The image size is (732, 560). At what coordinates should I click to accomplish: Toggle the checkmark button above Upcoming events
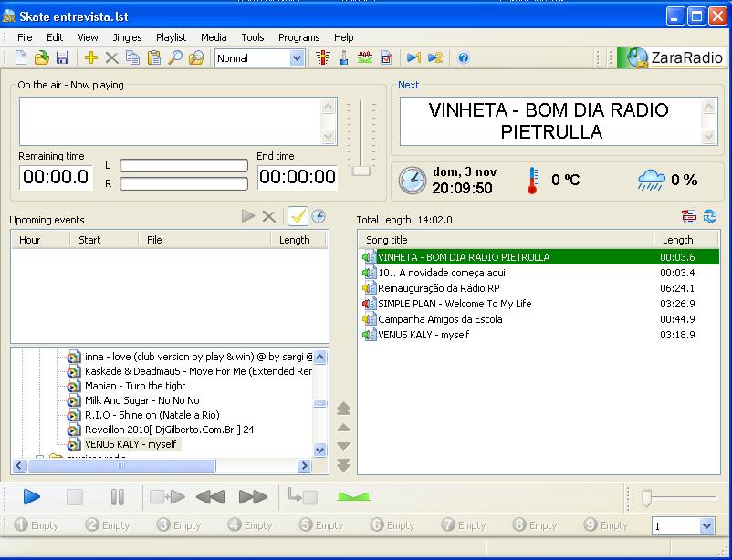(x=298, y=216)
